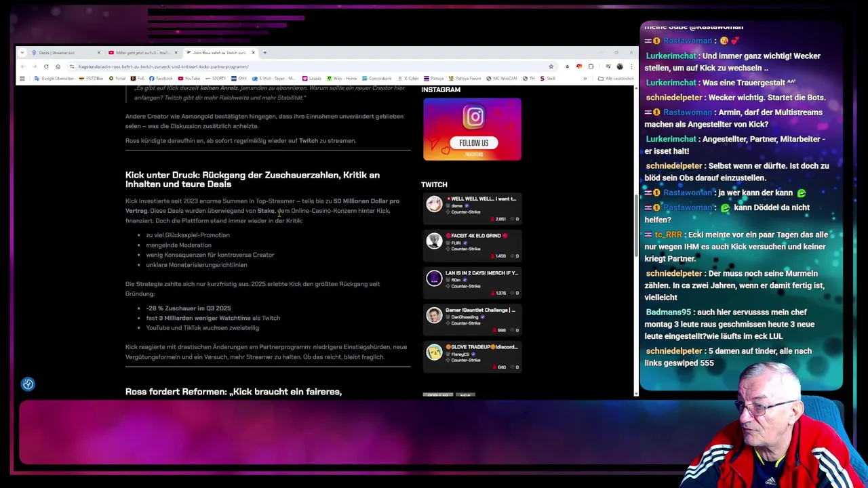
Task: Open the fonial bookmark
Action: (x=117, y=79)
